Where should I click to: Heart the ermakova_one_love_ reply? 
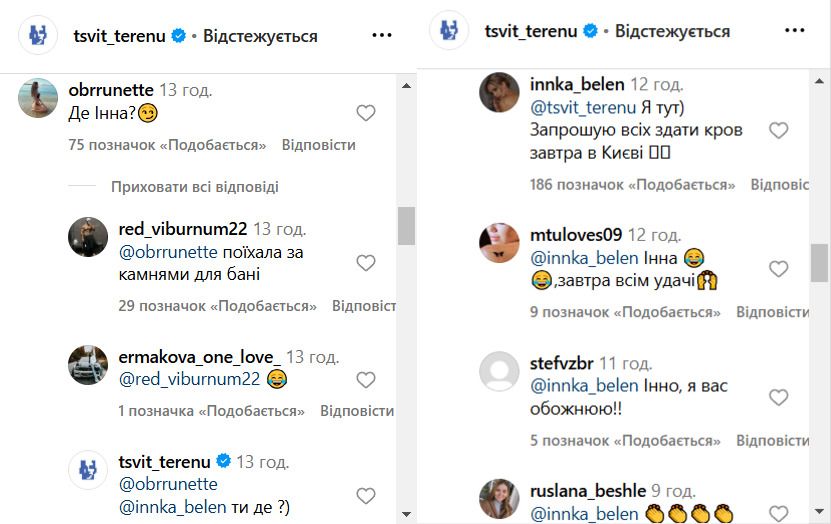[366, 380]
